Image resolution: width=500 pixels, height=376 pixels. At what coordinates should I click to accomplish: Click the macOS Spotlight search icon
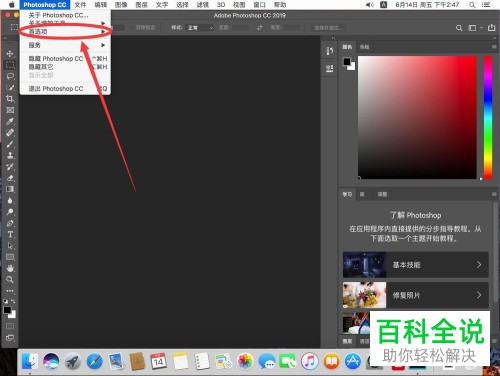tap(472, 5)
